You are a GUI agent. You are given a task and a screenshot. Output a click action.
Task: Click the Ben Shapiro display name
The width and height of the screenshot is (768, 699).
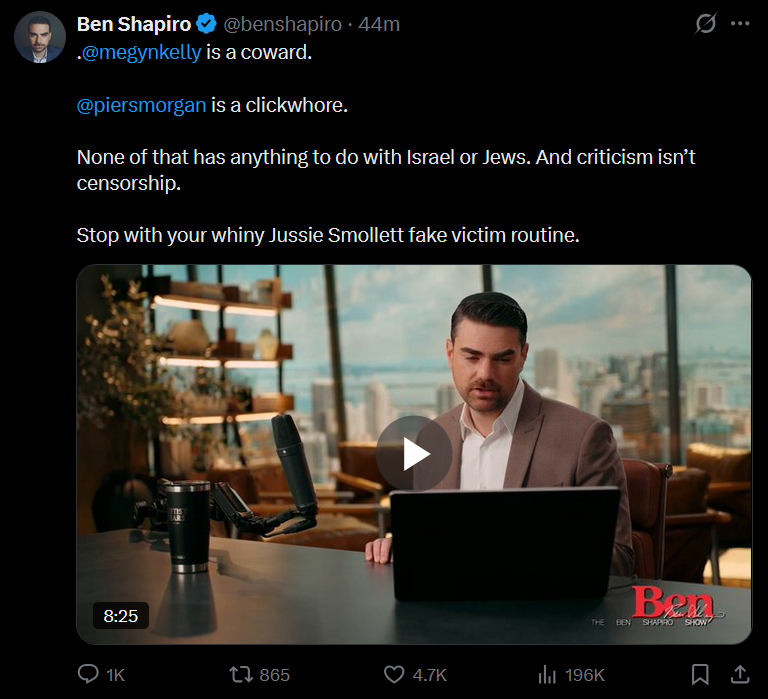[134, 24]
